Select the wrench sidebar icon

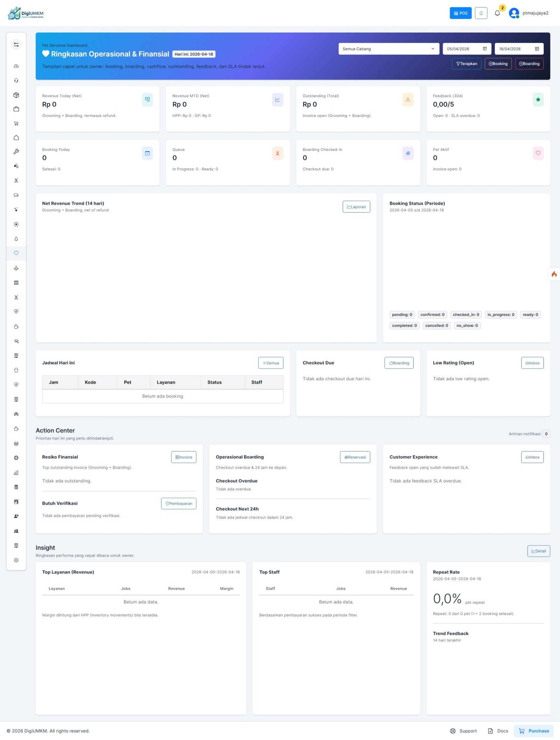pyautogui.click(x=16, y=151)
